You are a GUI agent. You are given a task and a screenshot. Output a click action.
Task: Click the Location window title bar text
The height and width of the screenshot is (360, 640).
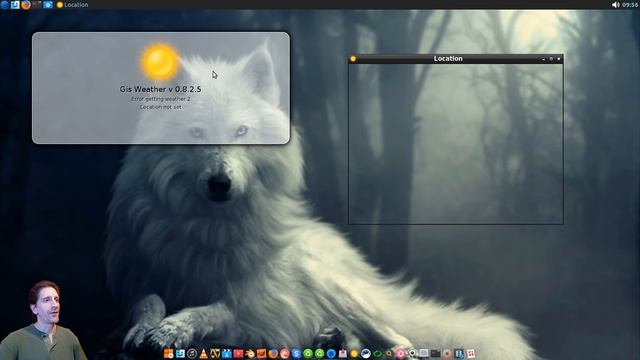(448, 58)
